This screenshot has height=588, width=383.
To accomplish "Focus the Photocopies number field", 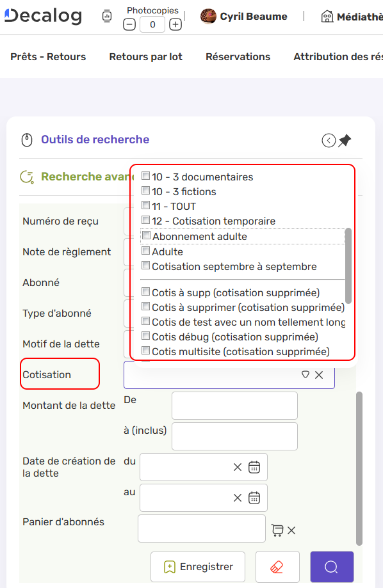I will [x=152, y=25].
